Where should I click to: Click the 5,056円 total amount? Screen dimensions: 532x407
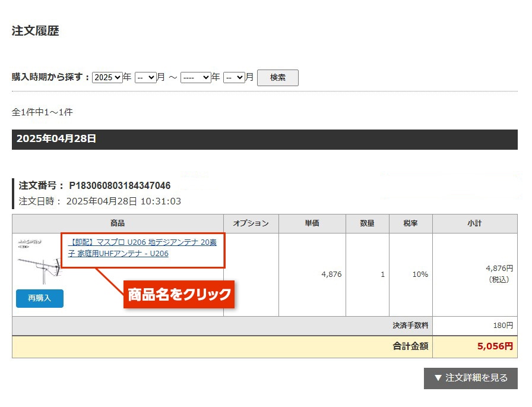[495, 346]
